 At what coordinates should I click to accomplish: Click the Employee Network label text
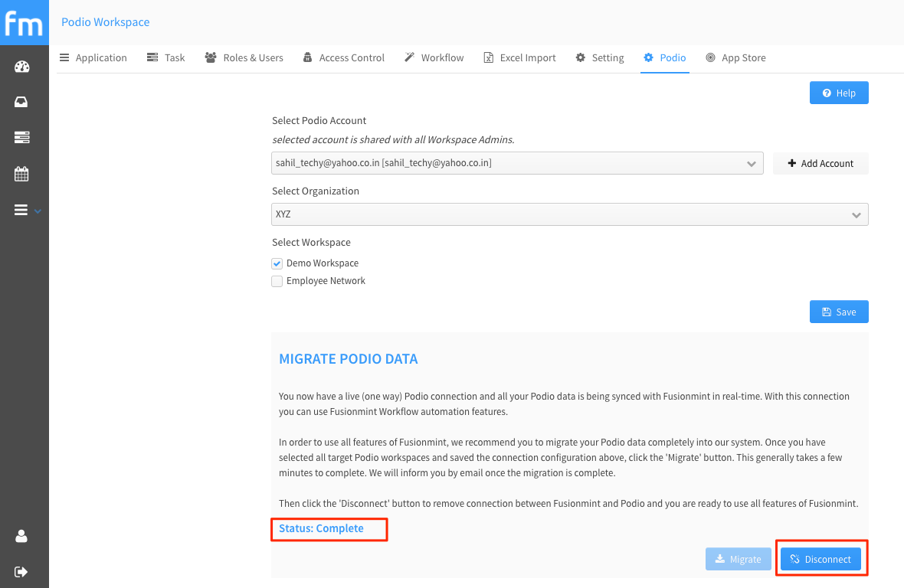click(x=326, y=281)
